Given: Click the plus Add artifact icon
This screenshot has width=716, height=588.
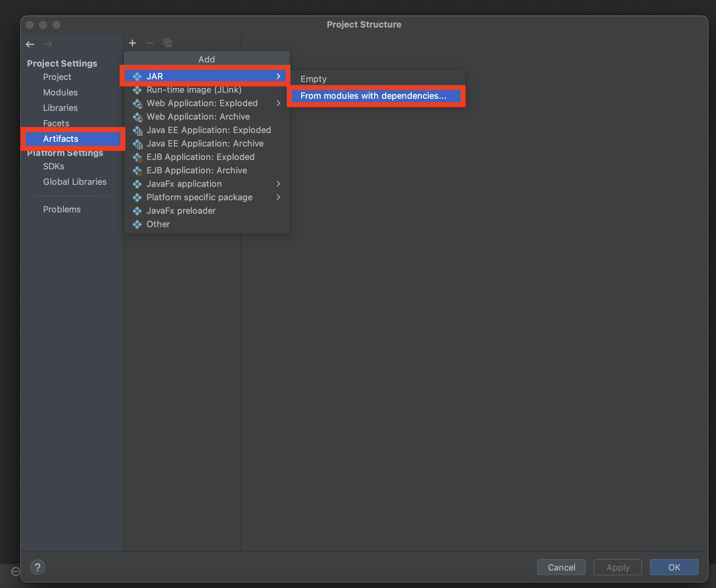Looking at the screenshot, I should click(132, 43).
